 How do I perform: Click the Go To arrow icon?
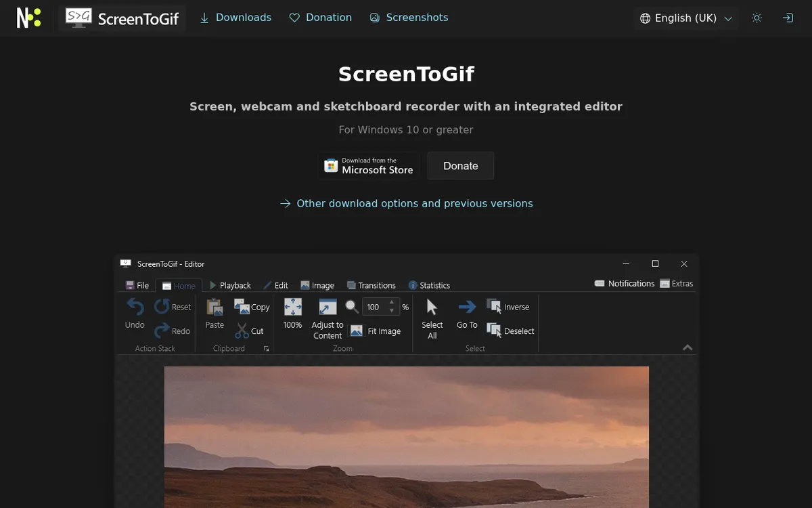coord(467,308)
